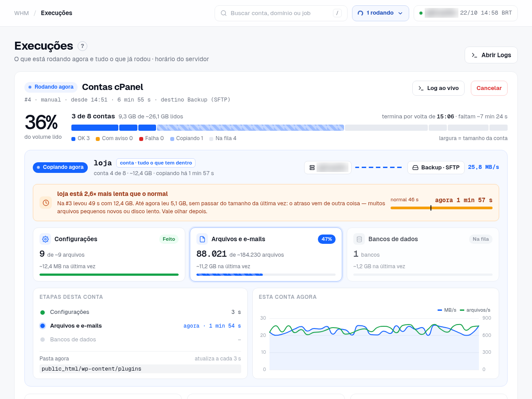The image size is (532, 399).
Task: Click the disk icon in Backup · SFTP chip
Action: coord(415,168)
